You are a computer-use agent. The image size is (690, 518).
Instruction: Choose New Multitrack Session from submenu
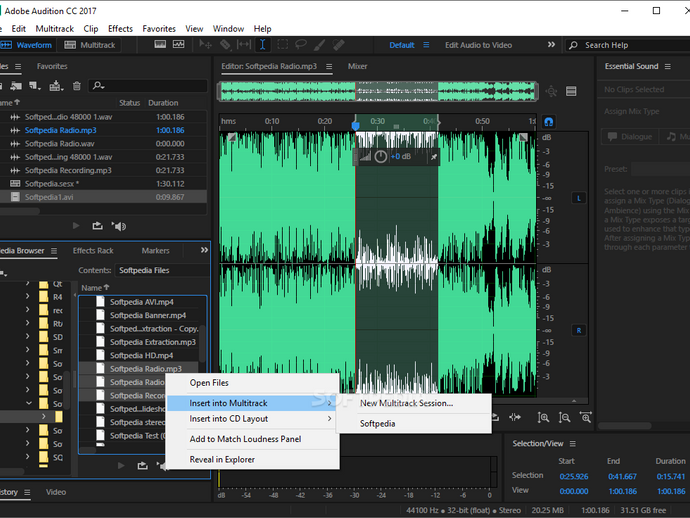click(406, 404)
